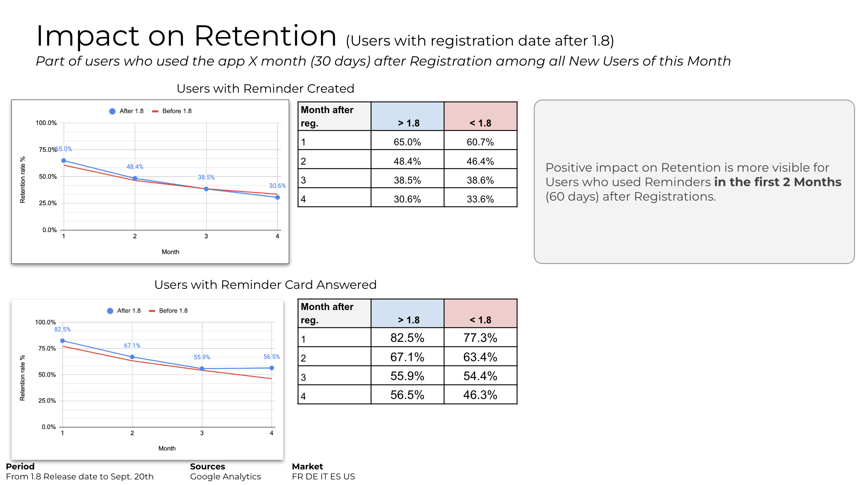
Task: Select the 30.6% data point label on the chart
Action: point(277,186)
